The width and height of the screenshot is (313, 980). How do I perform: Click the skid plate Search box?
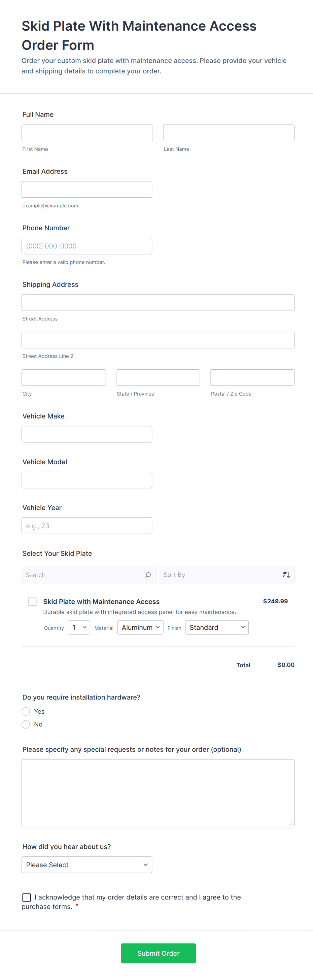click(84, 575)
